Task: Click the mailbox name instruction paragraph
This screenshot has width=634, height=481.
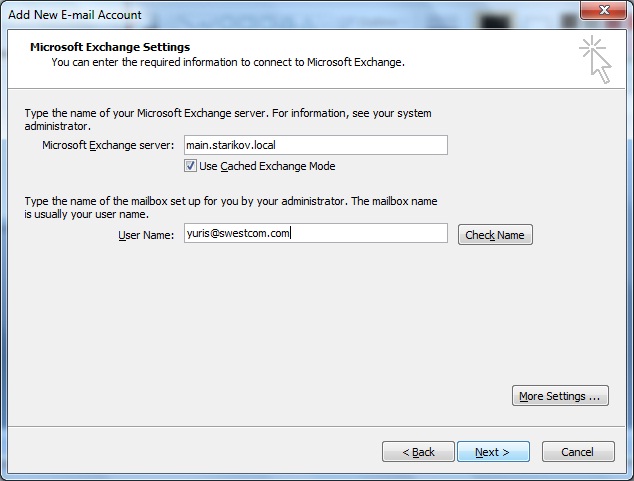Action: pyautogui.click(x=230, y=208)
